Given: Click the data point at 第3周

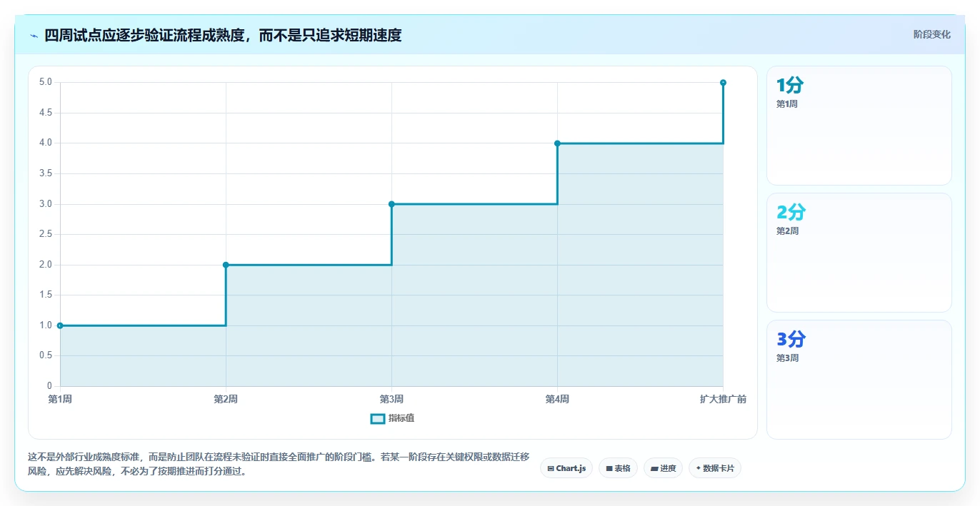Looking at the screenshot, I should point(391,204).
